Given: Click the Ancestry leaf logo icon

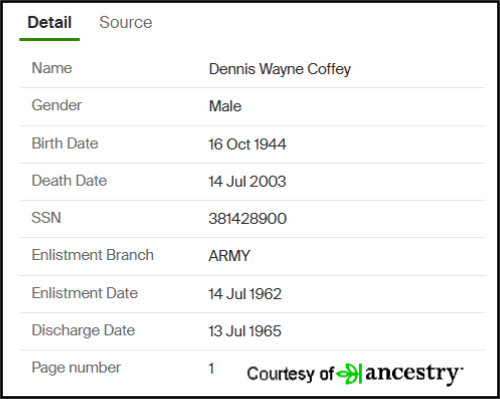Looking at the screenshot, I should coord(349,373).
